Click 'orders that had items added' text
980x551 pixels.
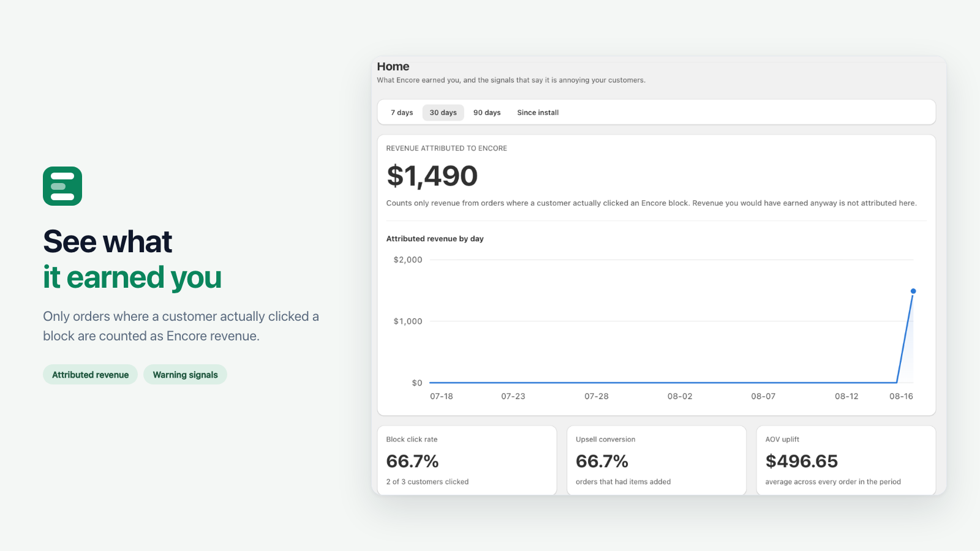[623, 482]
